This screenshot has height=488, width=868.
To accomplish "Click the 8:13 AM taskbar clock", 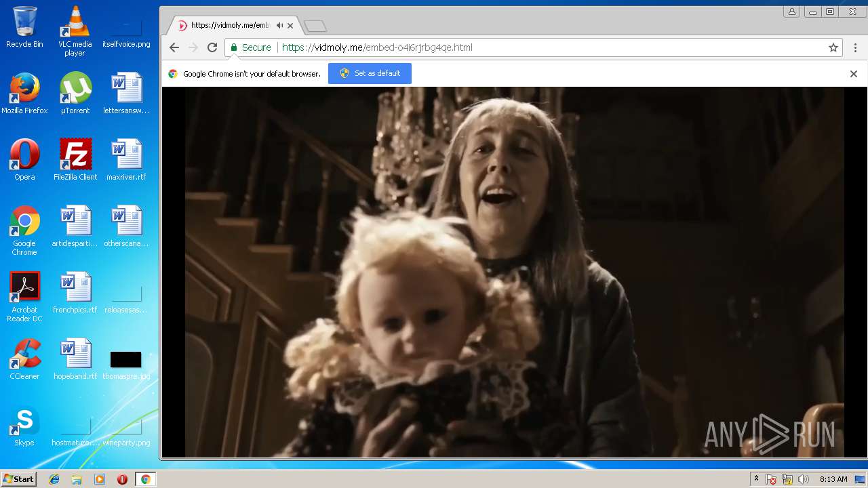I will tap(833, 479).
